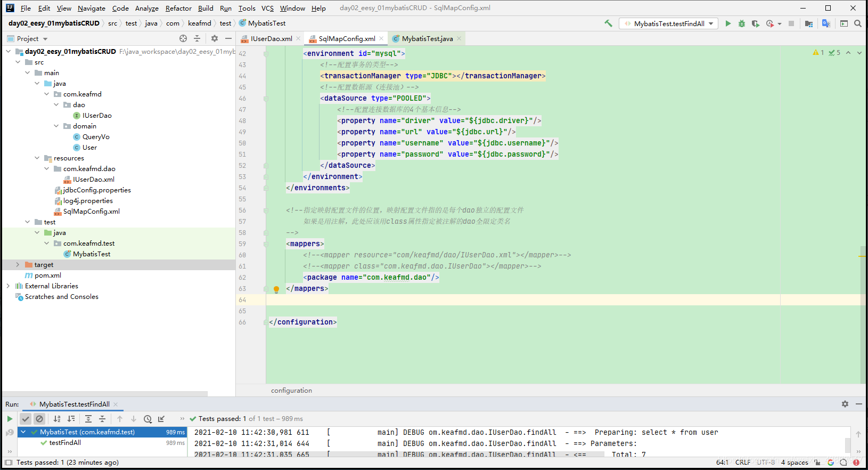Screen dimensions: 868x470
Task: Rerun the test with green play arrow
Action: pos(10,419)
